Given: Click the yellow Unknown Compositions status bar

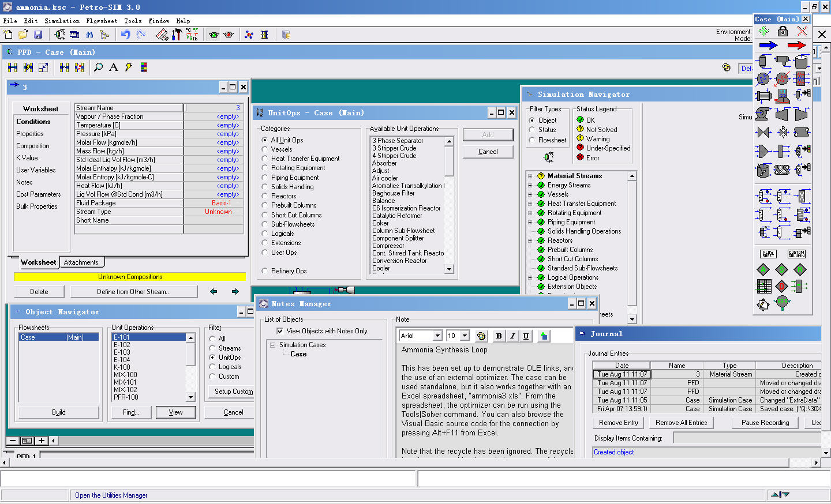Looking at the screenshot, I should click(130, 277).
